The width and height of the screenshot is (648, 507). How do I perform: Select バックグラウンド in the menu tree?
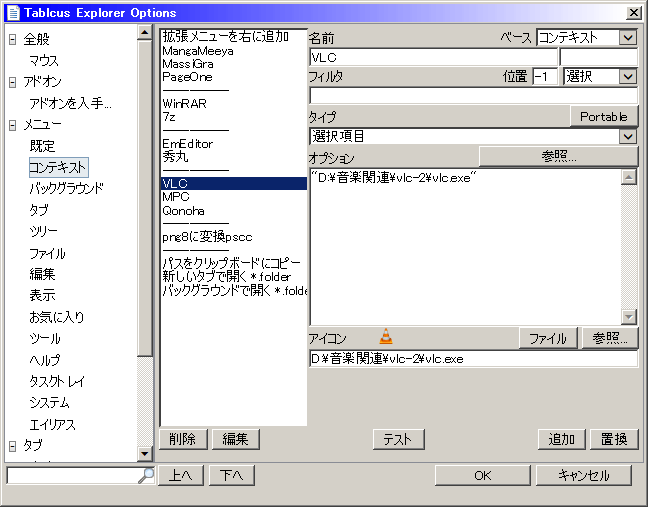coord(66,188)
